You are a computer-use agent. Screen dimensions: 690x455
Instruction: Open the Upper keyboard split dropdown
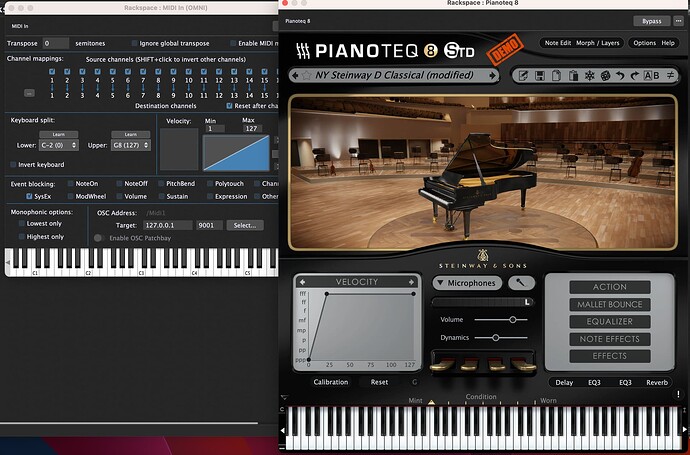[x=131, y=145]
